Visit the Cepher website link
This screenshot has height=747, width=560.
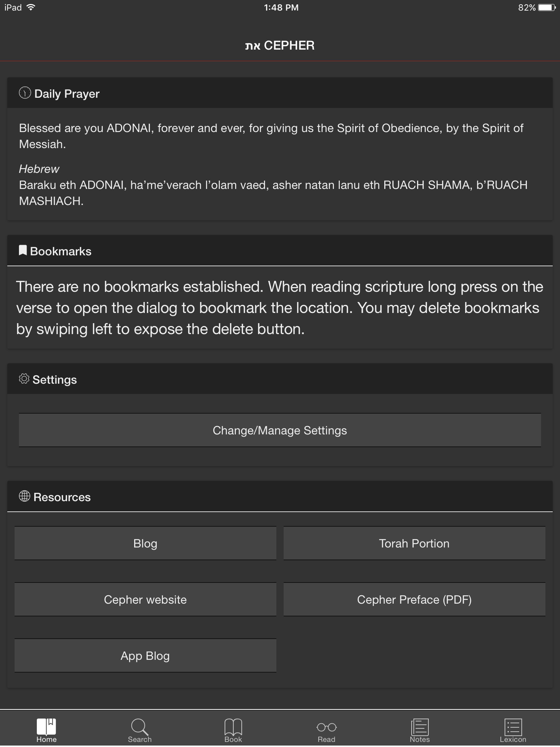145,599
